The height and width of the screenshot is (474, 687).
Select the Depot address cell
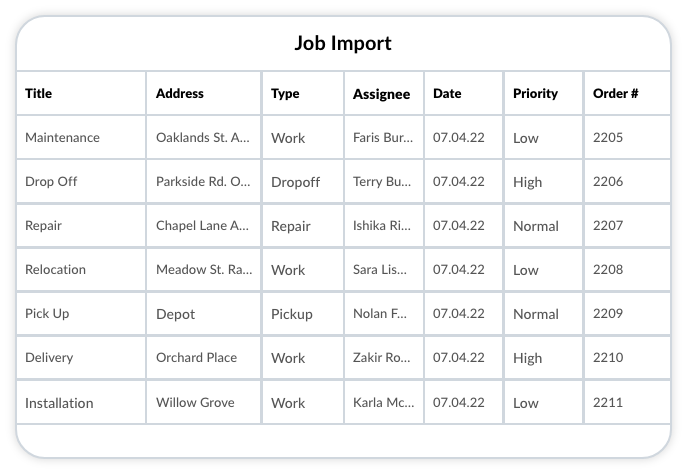pyautogui.click(x=176, y=314)
